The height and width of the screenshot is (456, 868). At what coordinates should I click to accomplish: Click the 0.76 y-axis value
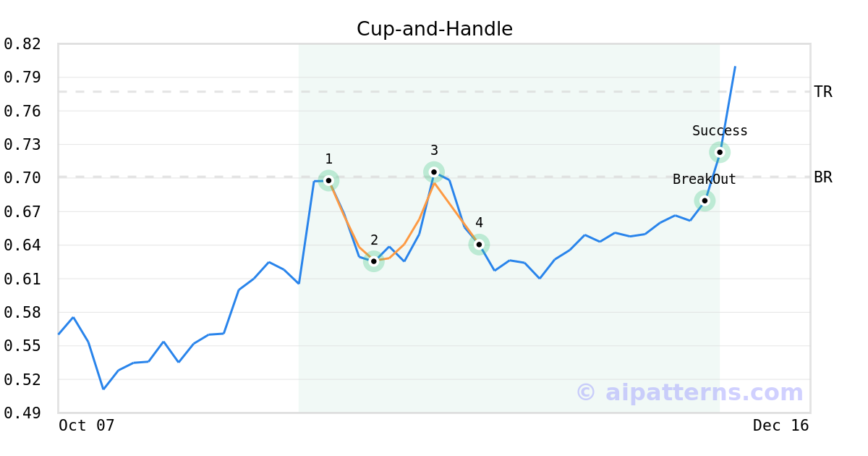[x=22, y=111]
